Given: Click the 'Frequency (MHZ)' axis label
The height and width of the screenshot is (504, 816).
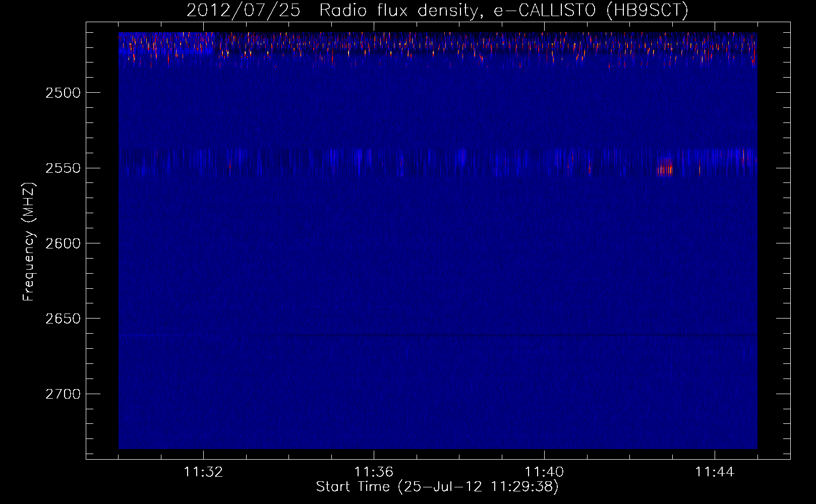Looking at the screenshot, I should pos(29,242).
